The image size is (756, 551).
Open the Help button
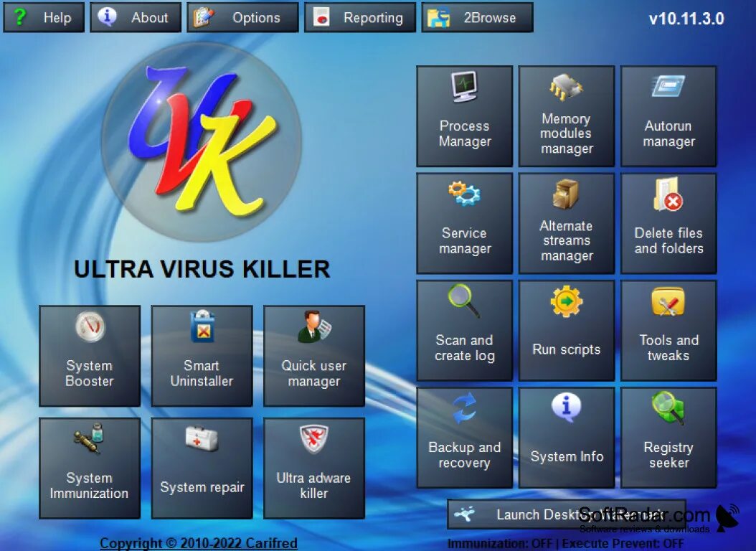pyautogui.click(x=44, y=17)
